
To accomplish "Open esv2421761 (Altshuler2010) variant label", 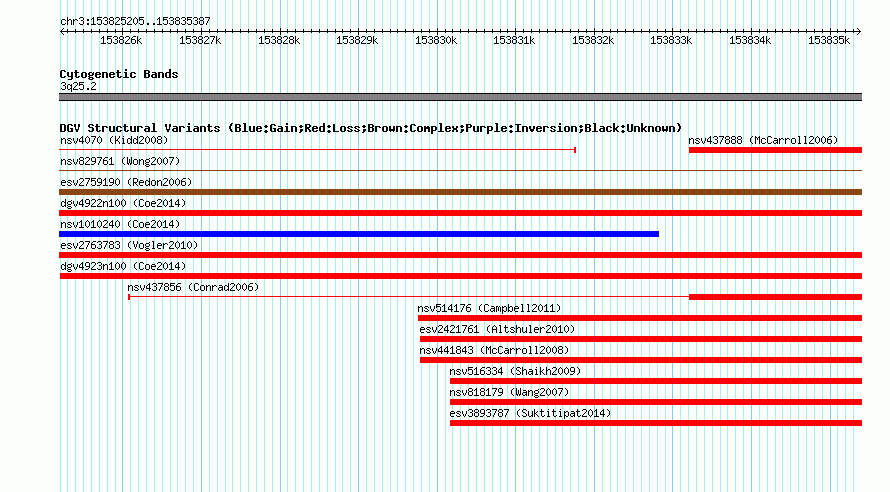I will 497,329.
